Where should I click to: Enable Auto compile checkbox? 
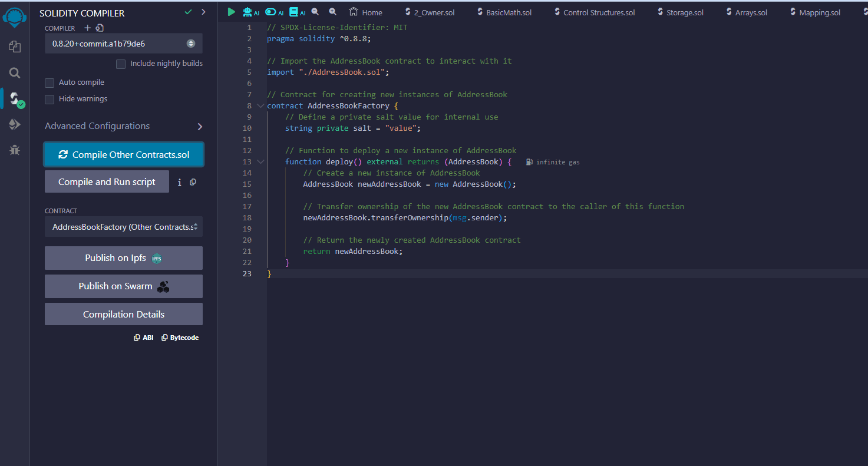point(49,82)
